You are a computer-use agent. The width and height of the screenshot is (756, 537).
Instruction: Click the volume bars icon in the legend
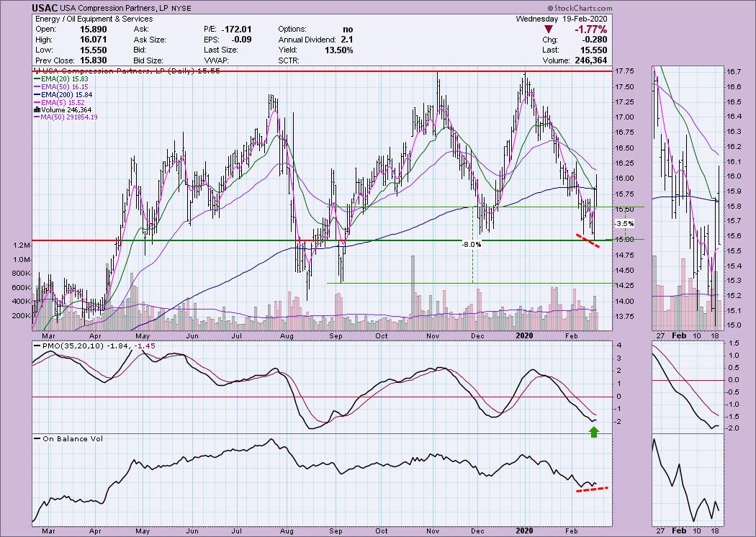pyautogui.click(x=37, y=110)
